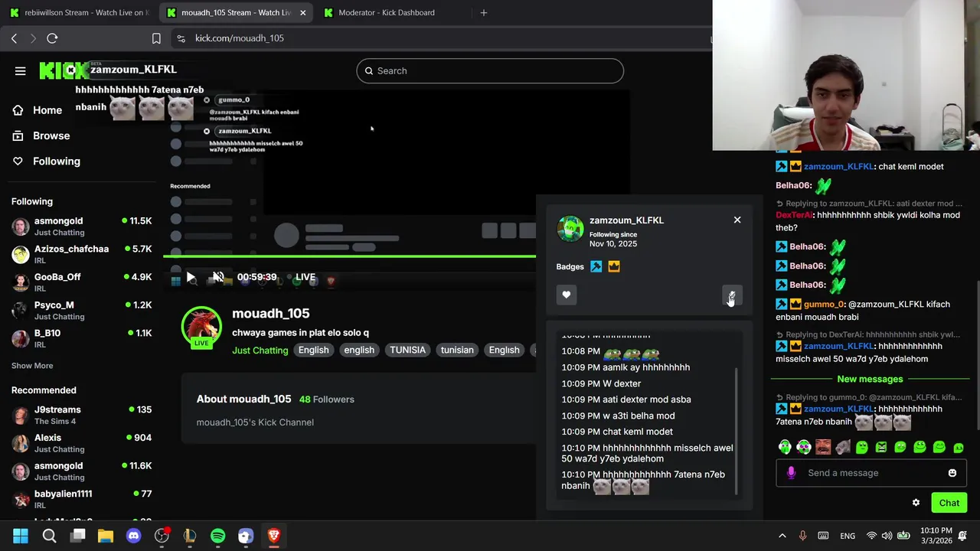Image resolution: width=980 pixels, height=551 pixels.
Task: Go back in the browser
Action: point(14,38)
